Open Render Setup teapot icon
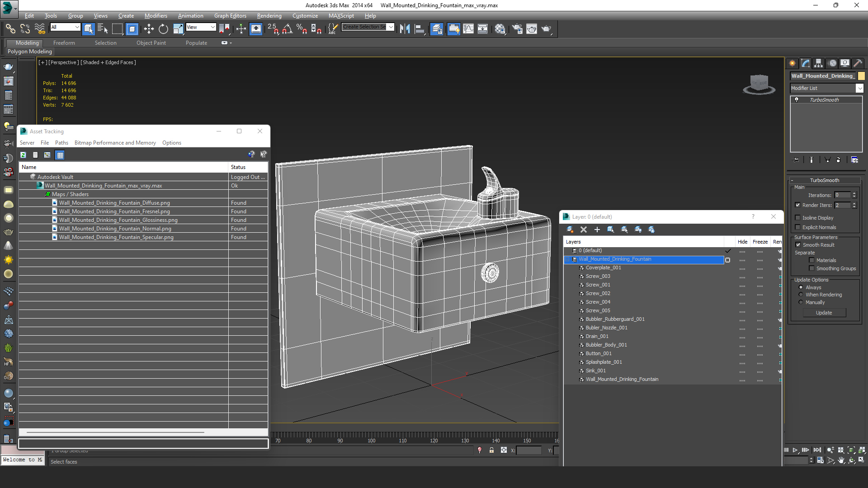This screenshot has width=868, height=488. tap(517, 29)
